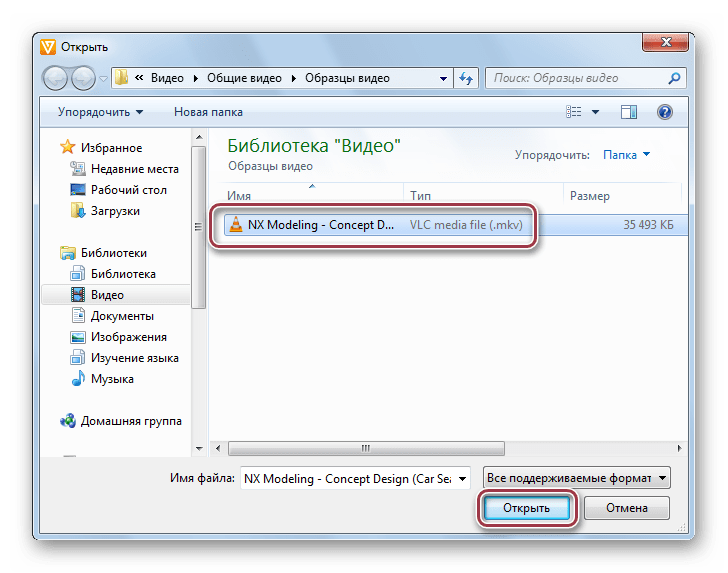
Task: Expand the Имя файла dropdown arrow
Action: click(x=463, y=478)
